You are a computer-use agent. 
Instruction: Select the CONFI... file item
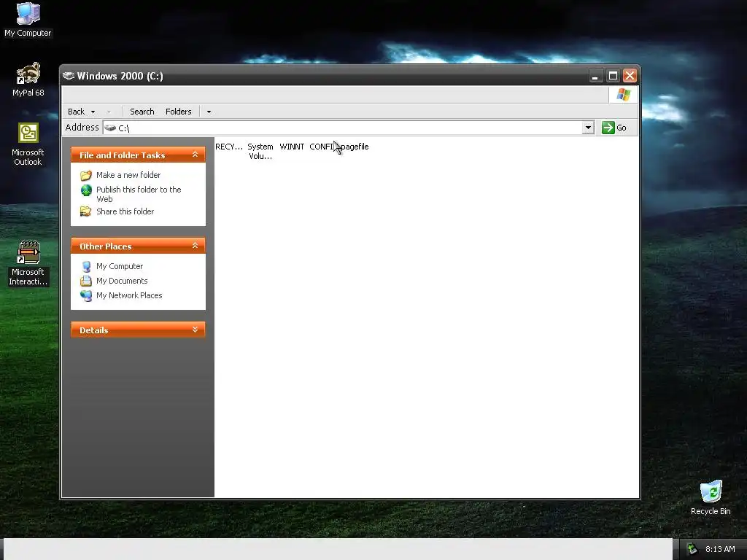(322, 147)
